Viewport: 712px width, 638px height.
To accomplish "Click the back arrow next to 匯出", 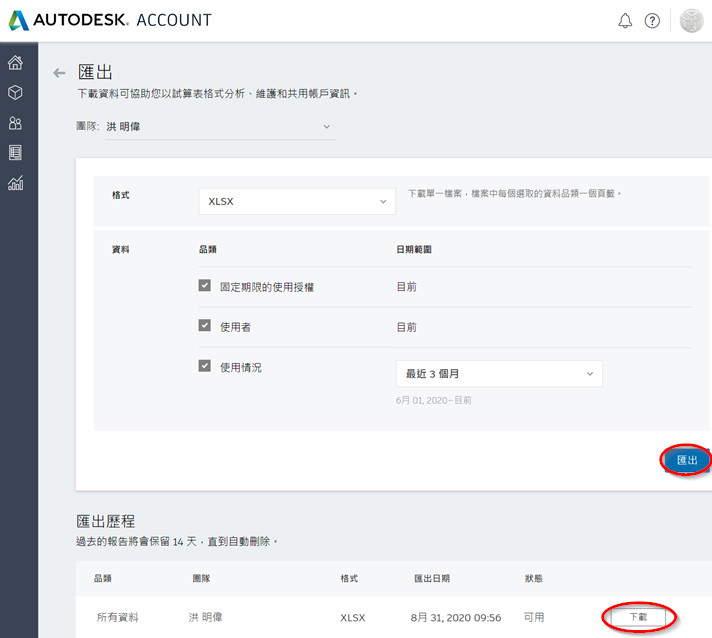I will pyautogui.click(x=59, y=73).
